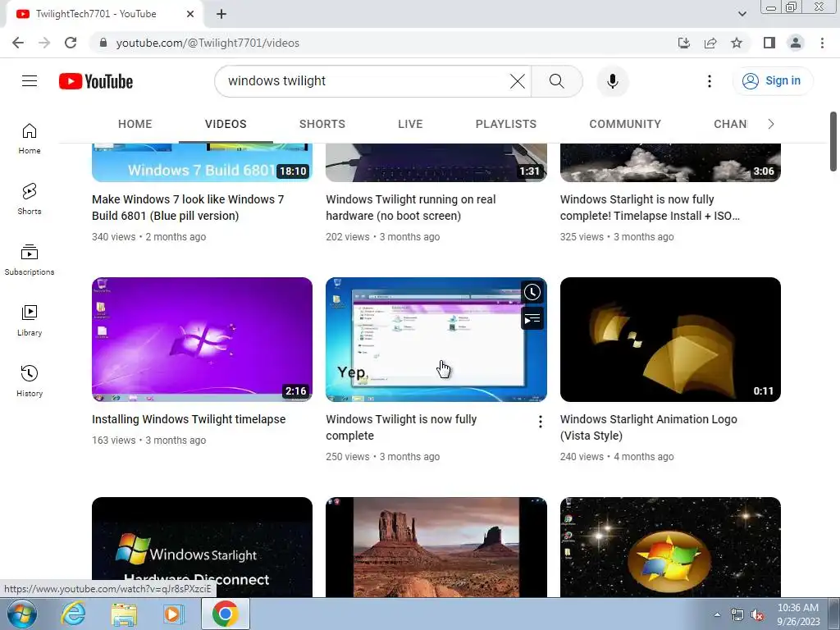This screenshot has height=630, width=840.
Task: Open Shorts in the sidebar
Action: (x=30, y=199)
